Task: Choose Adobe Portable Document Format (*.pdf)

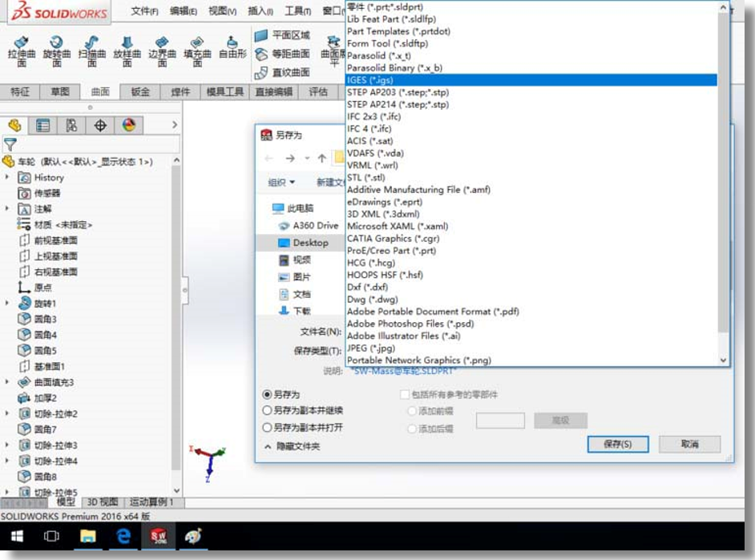Action: click(x=531, y=312)
